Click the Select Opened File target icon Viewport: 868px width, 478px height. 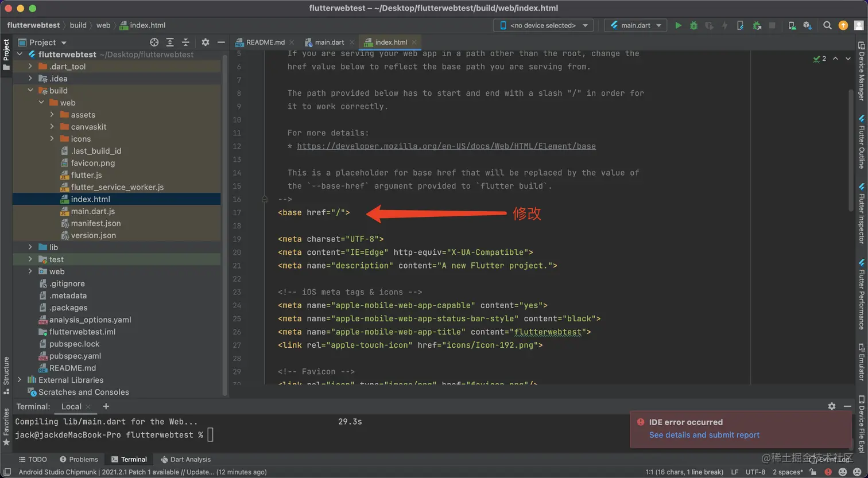pyautogui.click(x=154, y=42)
